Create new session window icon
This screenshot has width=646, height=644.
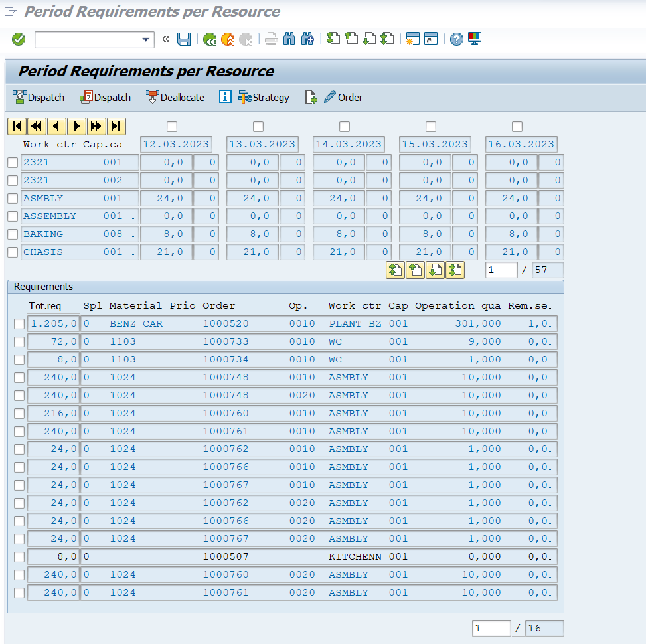click(412, 39)
